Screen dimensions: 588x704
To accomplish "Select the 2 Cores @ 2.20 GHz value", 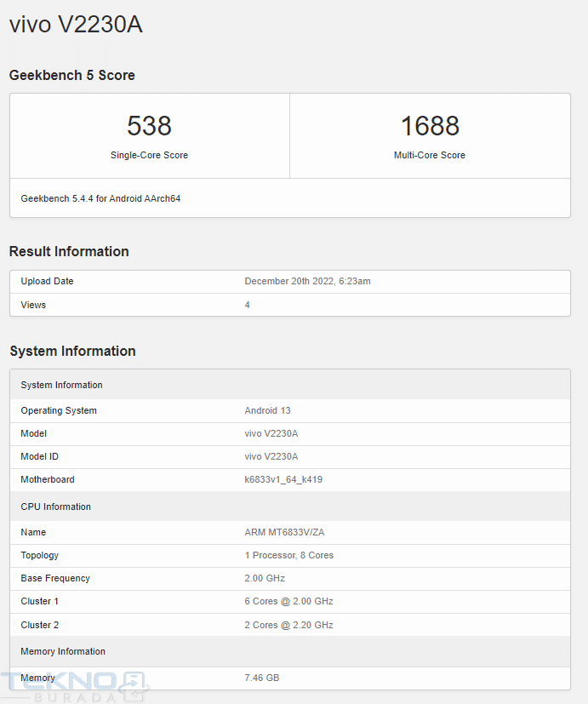I will pyautogui.click(x=289, y=625).
